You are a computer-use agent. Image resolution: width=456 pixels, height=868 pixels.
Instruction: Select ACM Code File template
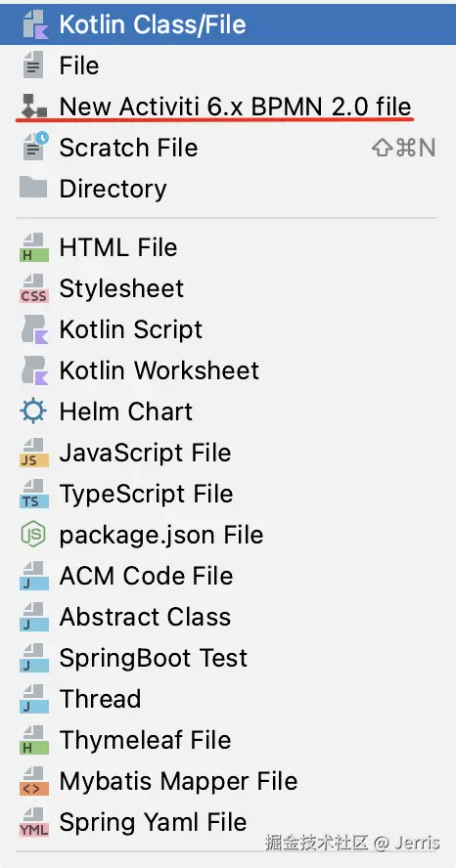point(228,576)
